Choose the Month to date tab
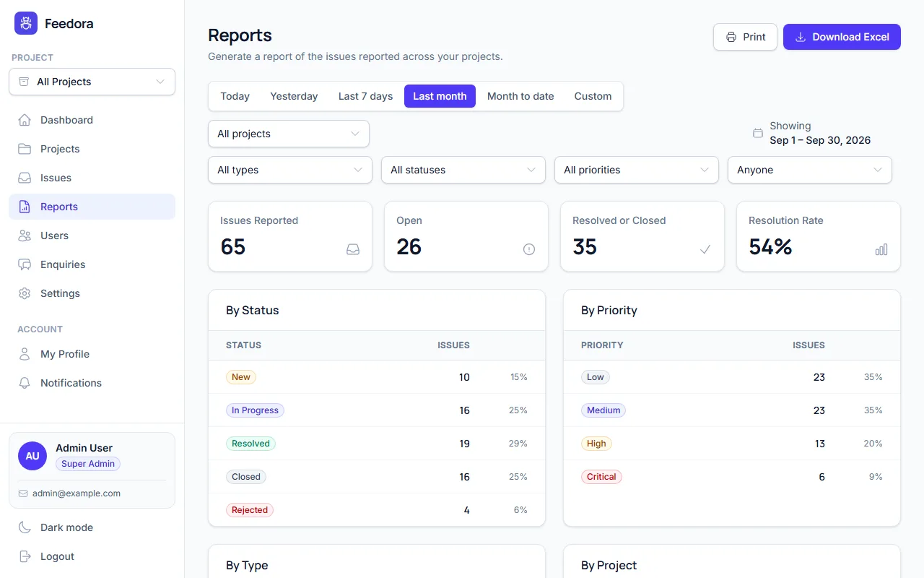Screen dimensions: 924x578 pos(520,96)
